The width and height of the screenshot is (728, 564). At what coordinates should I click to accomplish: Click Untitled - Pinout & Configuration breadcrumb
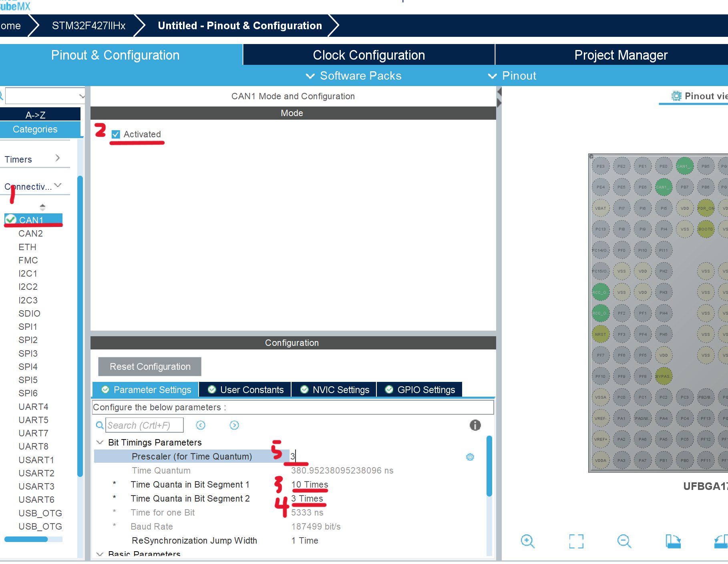(240, 26)
